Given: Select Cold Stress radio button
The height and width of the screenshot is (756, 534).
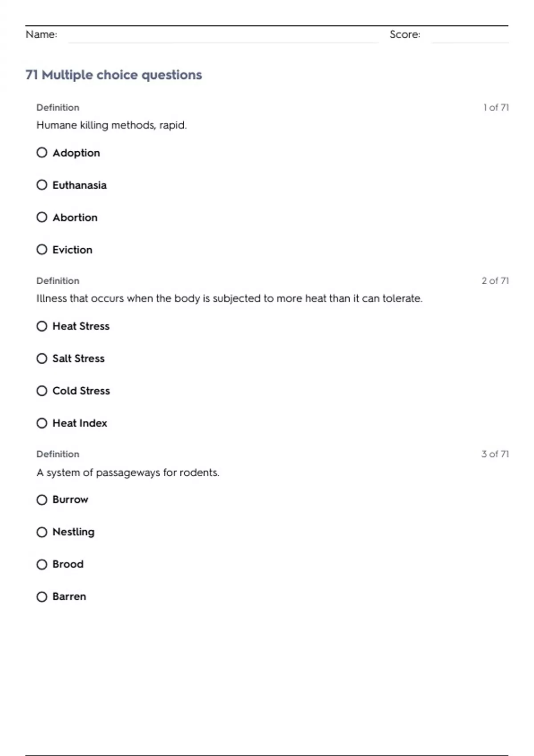Looking at the screenshot, I should click(x=42, y=391).
